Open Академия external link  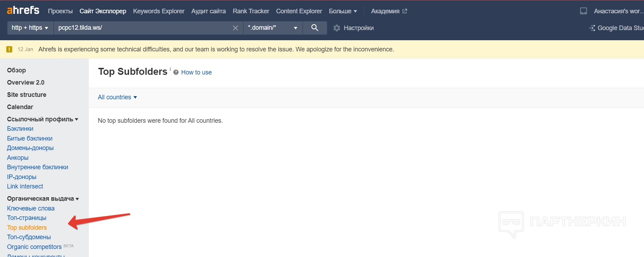(389, 11)
